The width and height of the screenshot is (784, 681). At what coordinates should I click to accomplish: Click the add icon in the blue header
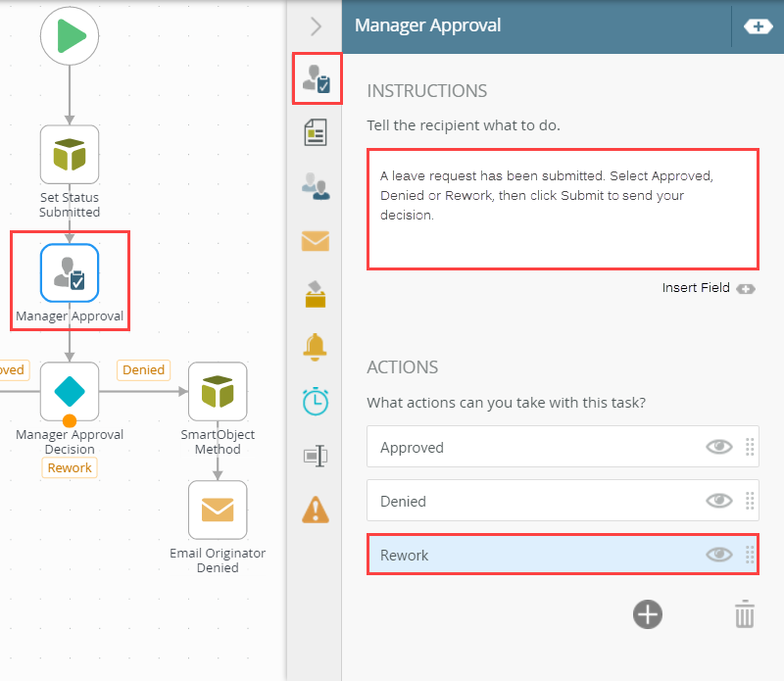coord(759,26)
